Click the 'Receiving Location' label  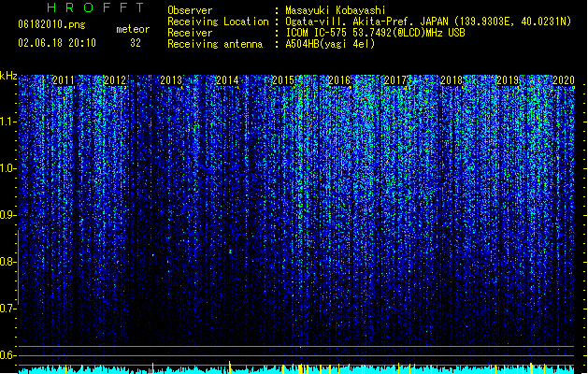coord(218,22)
